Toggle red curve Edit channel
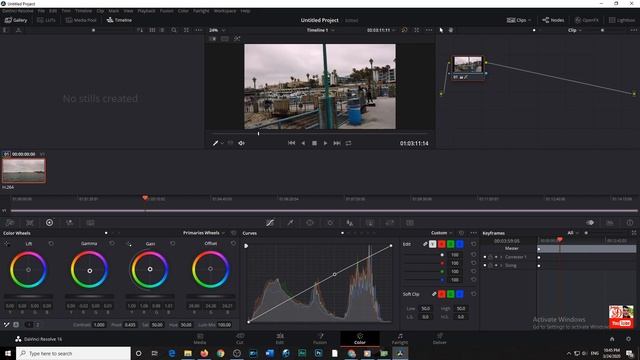The width and height of the screenshot is (640, 360). click(442, 244)
